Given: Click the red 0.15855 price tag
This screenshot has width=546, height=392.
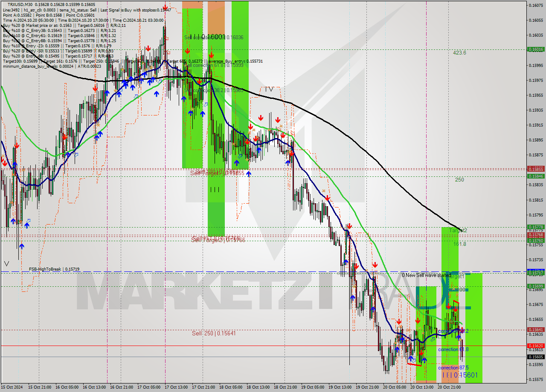Looking at the screenshot, I should click(536, 169).
